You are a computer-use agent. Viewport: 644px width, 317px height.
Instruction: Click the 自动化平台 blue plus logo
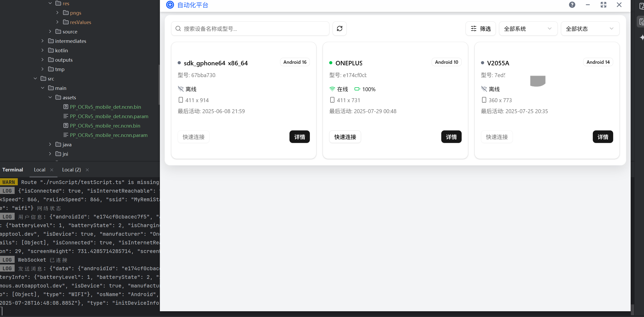pos(170,5)
